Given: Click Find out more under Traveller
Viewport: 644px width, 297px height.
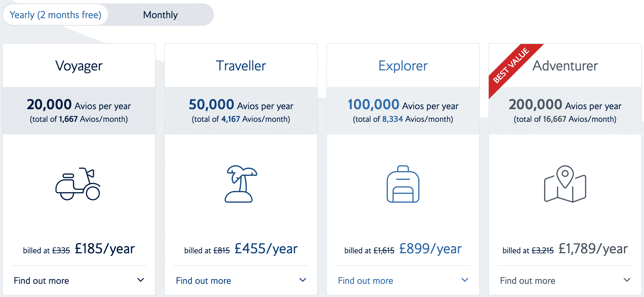Looking at the screenshot, I should pyautogui.click(x=203, y=281).
